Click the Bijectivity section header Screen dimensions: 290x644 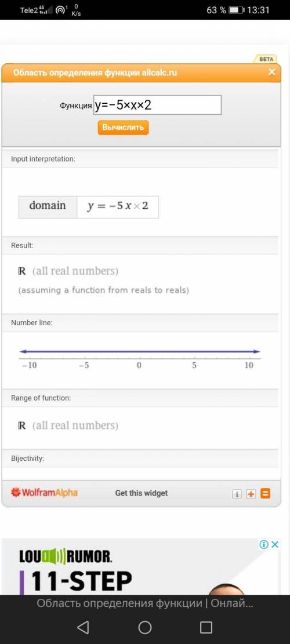(140, 459)
